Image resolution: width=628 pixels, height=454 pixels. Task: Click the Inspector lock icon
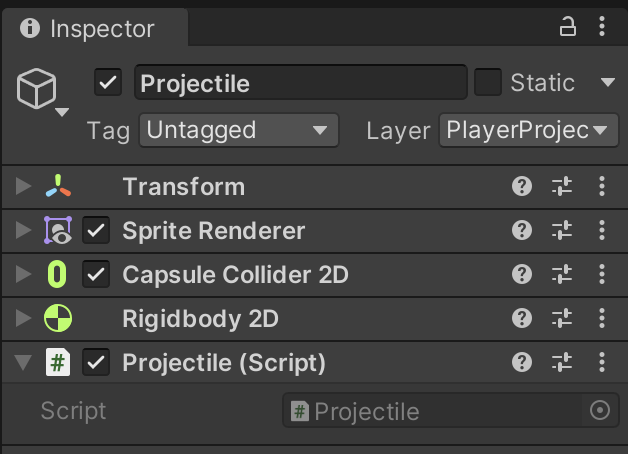(x=568, y=27)
